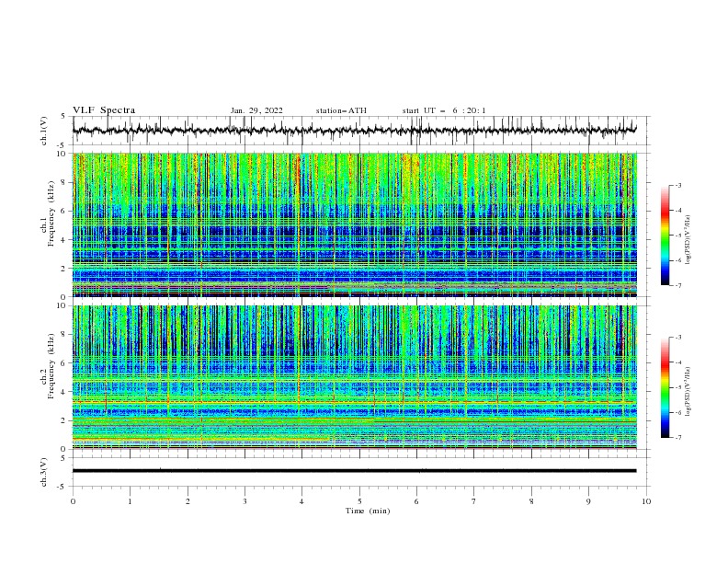Click the time axis tick label '3'
The image size is (728, 563).
pyautogui.click(x=245, y=501)
